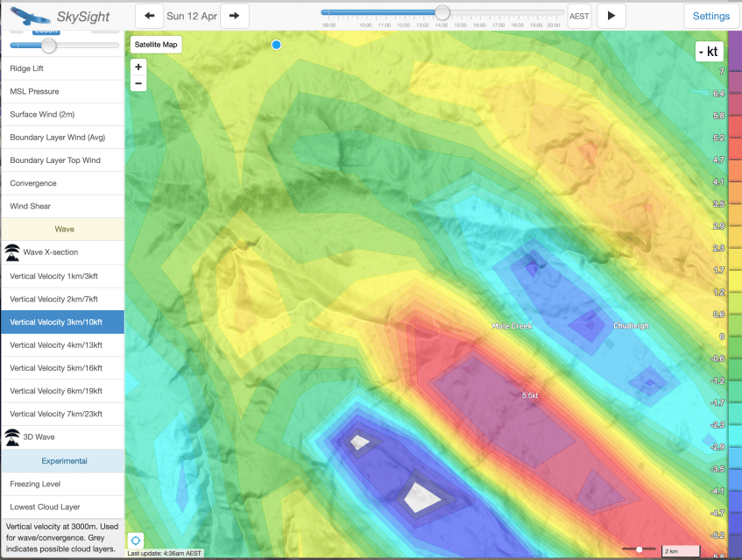Open the Settings panel
Viewport: 742px width, 560px height.
click(x=710, y=15)
